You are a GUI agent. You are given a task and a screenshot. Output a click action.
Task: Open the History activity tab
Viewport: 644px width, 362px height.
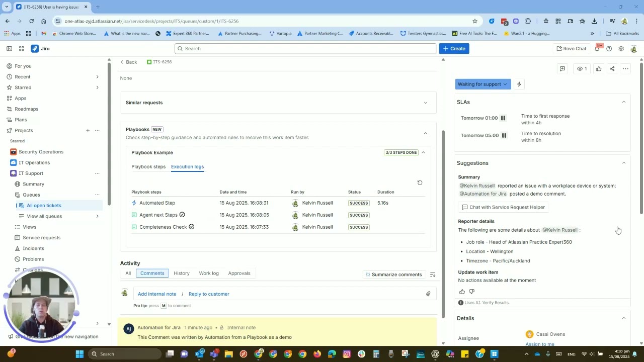coord(182,274)
